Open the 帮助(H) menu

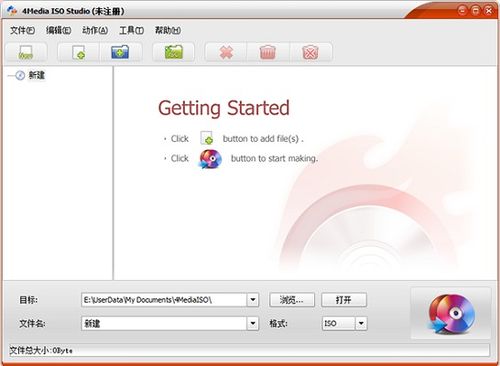click(x=168, y=30)
